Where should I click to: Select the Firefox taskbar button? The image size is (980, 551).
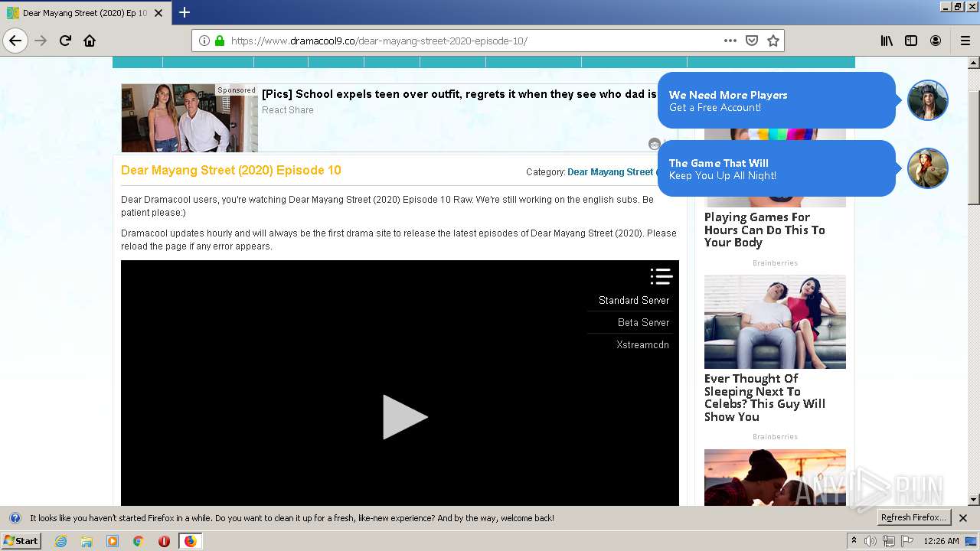(190, 541)
